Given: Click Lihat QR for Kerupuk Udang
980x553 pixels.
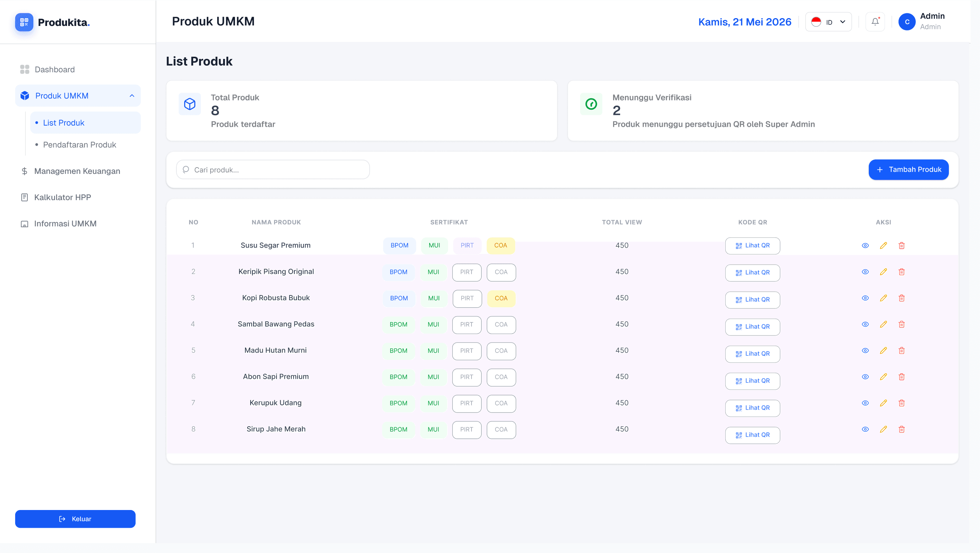Looking at the screenshot, I should coord(752,408).
